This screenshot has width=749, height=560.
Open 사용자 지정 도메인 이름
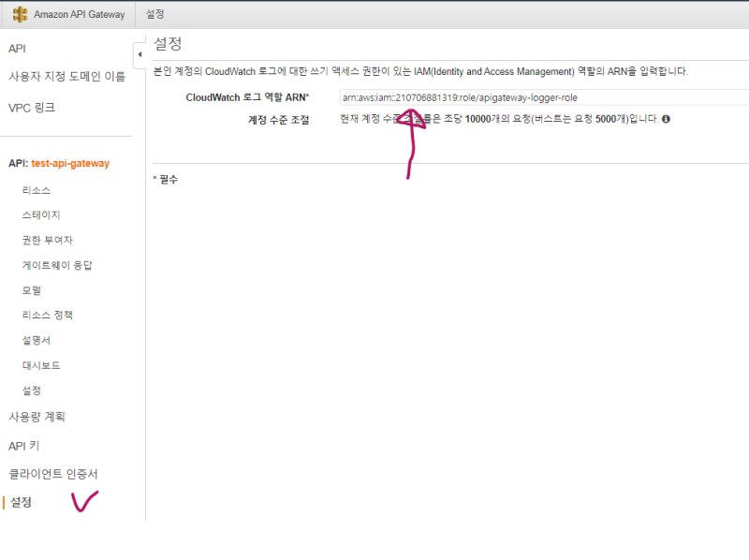coord(66,77)
